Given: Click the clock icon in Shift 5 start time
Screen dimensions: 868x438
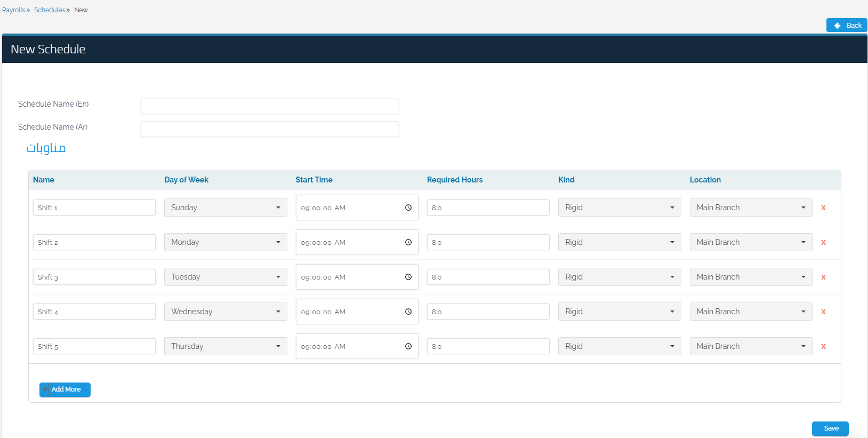Looking at the screenshot, I should pyautogui.click(x=408, y=346).
